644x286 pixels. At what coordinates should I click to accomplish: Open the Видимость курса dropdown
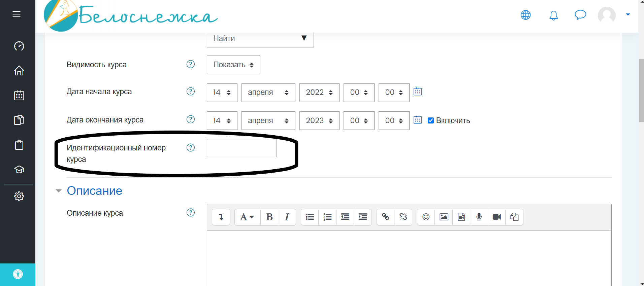tap(233, 65)
